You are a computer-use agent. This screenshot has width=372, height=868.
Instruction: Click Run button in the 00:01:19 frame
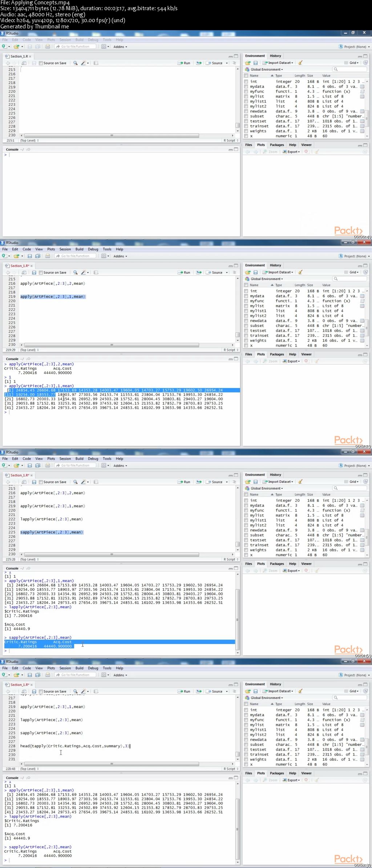tap(184, 272)
